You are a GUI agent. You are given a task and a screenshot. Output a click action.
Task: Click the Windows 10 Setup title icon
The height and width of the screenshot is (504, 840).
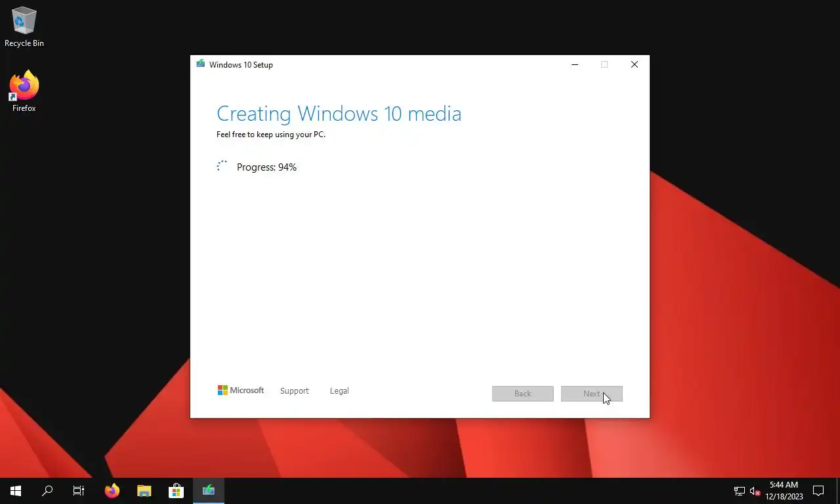coord(200,64)
